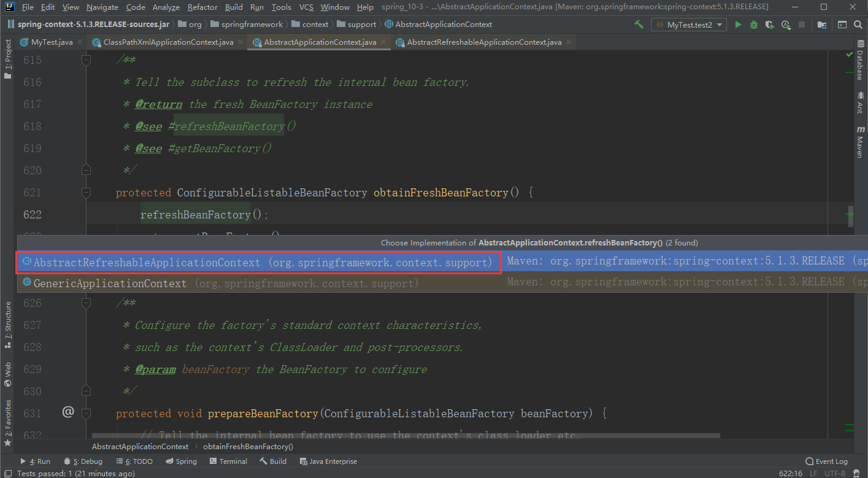Open the 5: Debug tool window button
The image size is (868, 478).
[x=83, y=461]
